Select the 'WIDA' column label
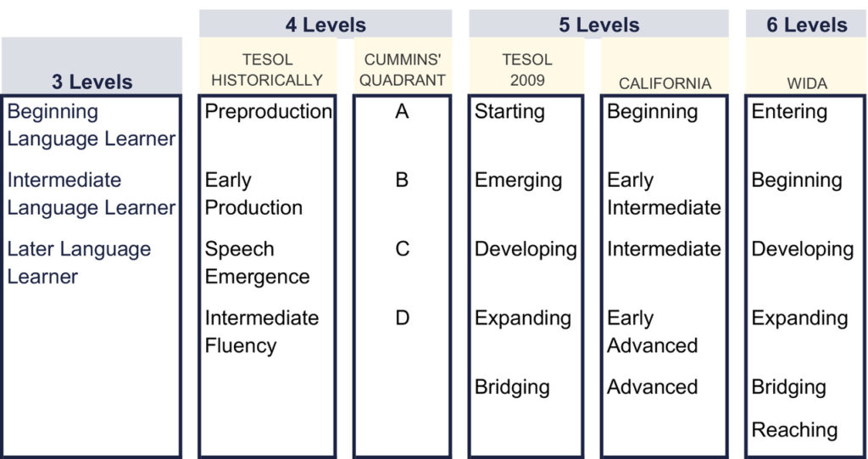 806,82
